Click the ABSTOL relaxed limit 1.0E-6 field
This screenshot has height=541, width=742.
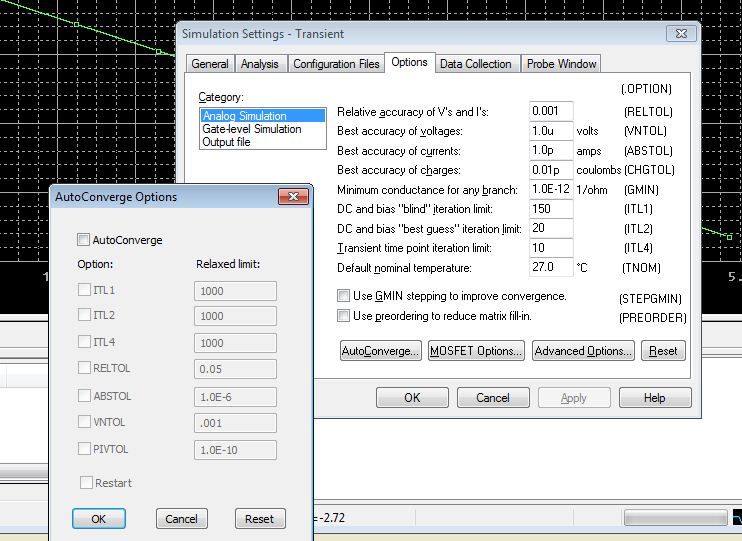click(x=235, y=397)
